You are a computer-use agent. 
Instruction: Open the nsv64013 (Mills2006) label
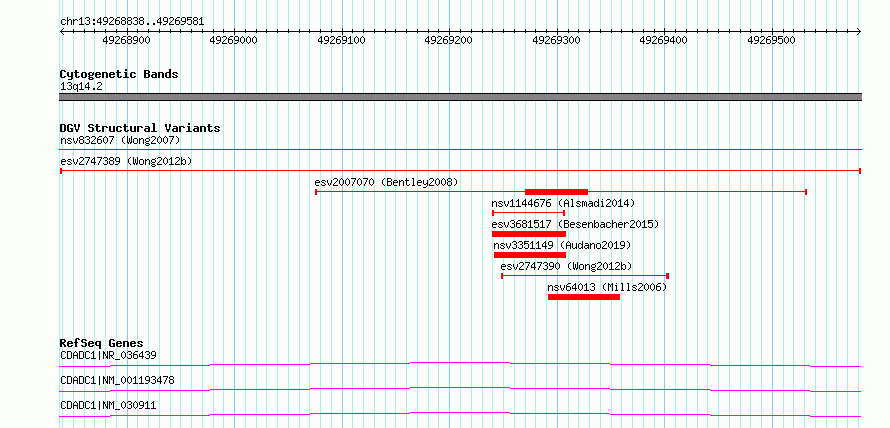click(x=607, y=287)
